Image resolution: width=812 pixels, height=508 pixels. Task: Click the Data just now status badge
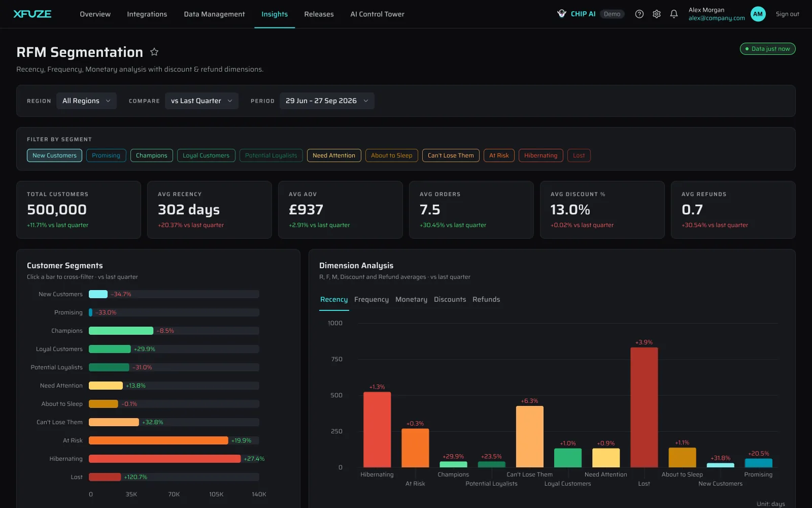pyautogui.click(x=767, y=49)
